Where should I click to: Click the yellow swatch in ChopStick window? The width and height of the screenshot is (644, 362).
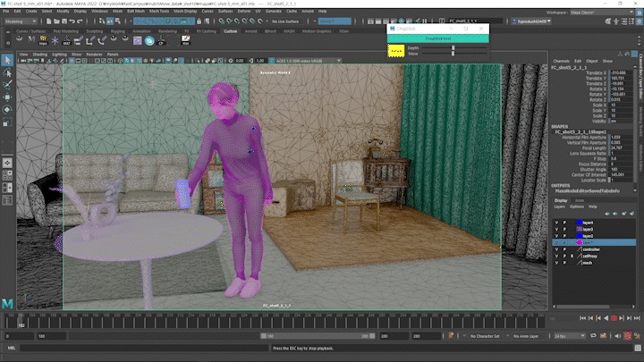point(396,51)
